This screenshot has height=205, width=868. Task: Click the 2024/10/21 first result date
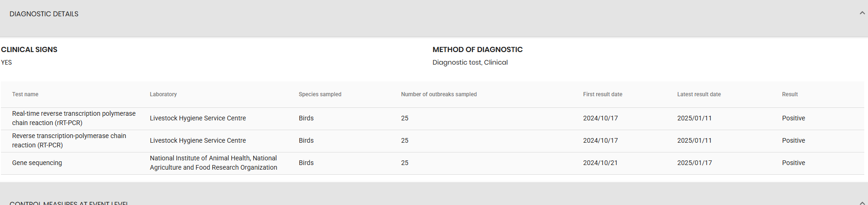tap(600, 163)
